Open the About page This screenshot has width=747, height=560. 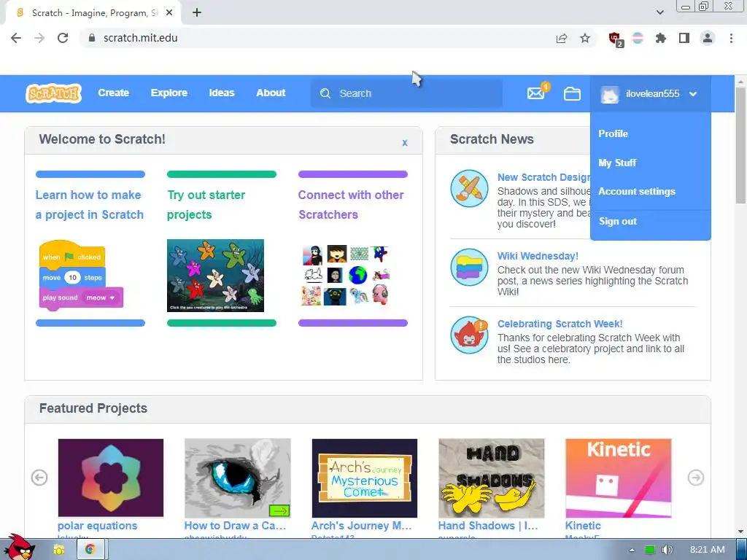(271, 93)
